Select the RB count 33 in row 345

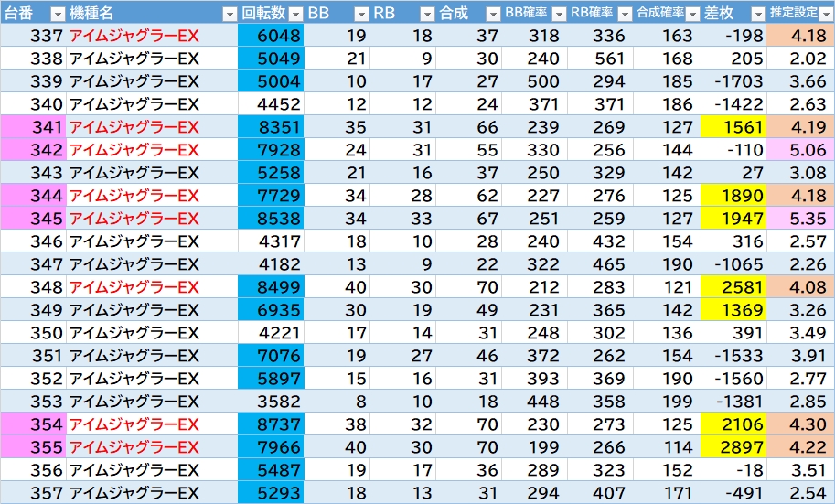[403, 219]
